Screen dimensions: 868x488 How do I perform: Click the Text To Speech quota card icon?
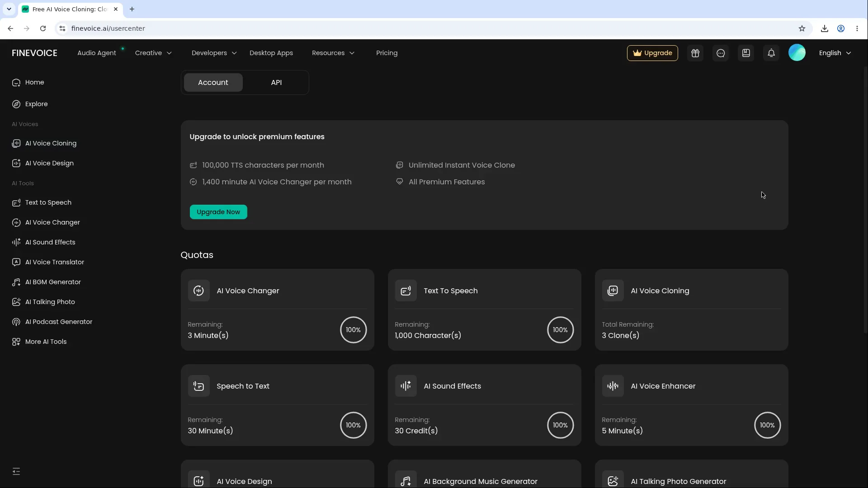[x=406, y=291]
